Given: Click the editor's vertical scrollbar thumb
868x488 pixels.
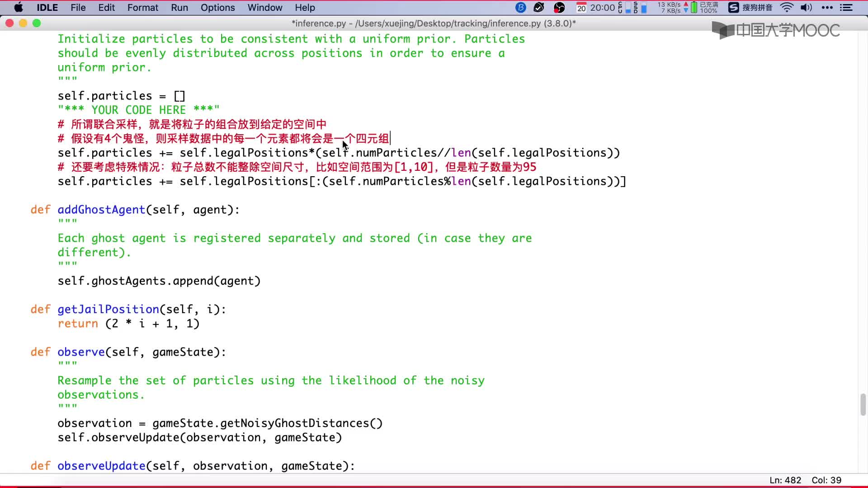Looking at the screenshot, I should click(x=863, y=404).
